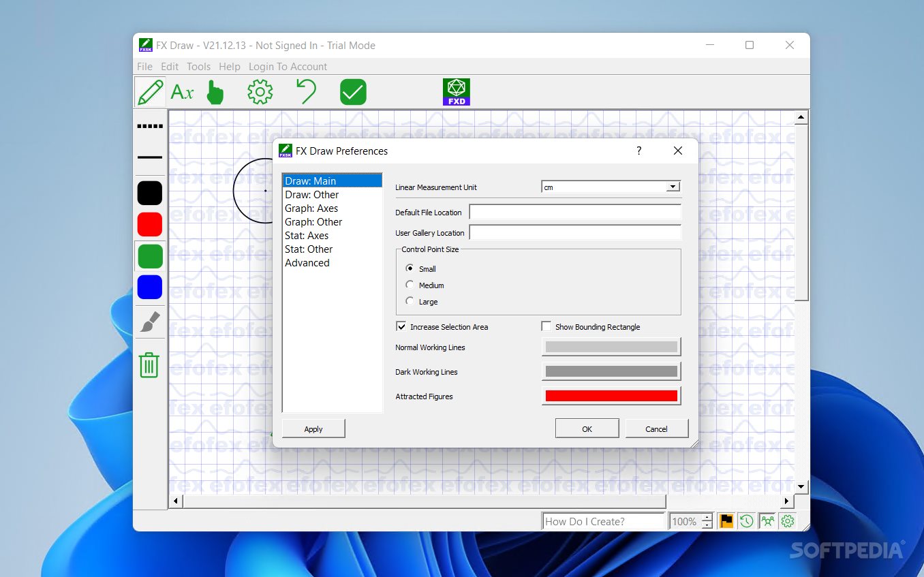The width and height of the screenshot is (924, 577).
Task: Open the File menu
Action: pyautogui.click(x=144, y=66)
